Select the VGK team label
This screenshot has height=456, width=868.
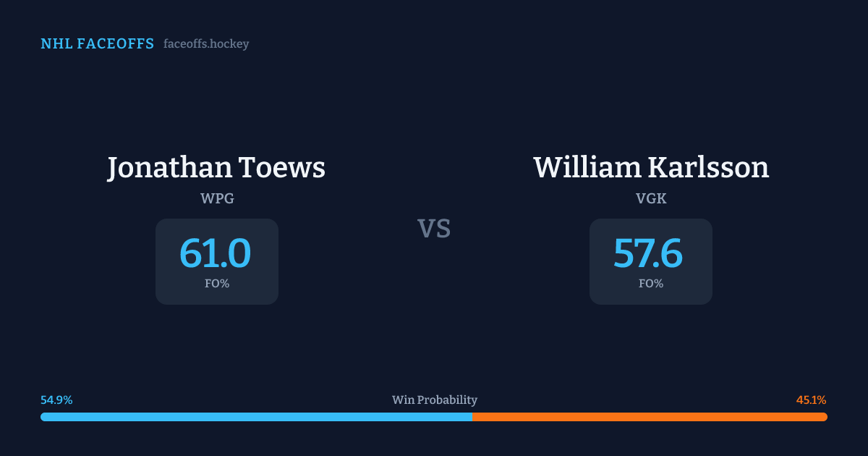(651, 199)
